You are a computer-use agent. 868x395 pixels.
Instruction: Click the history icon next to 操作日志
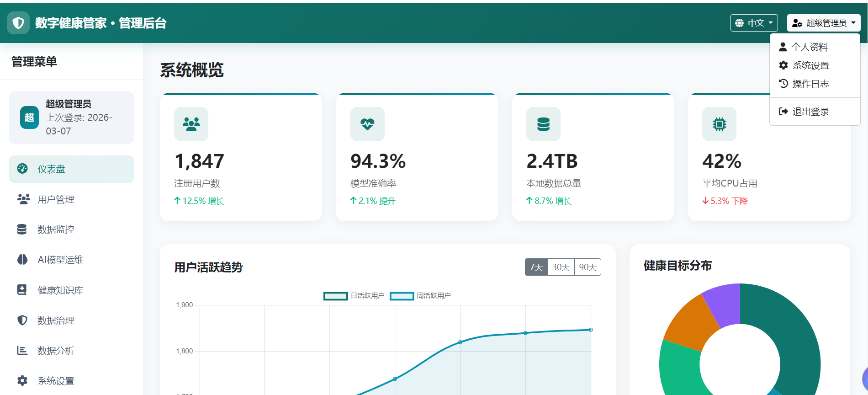coord(783,84)
